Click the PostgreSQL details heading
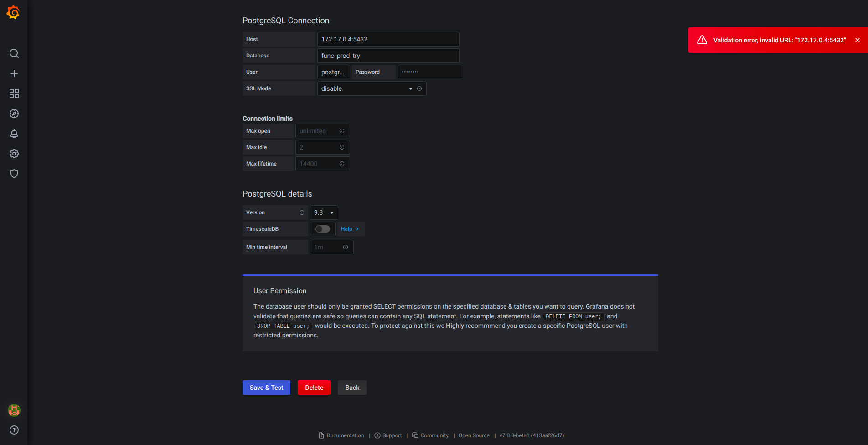The width and height of the screenshot is (868, 445). 277,194
